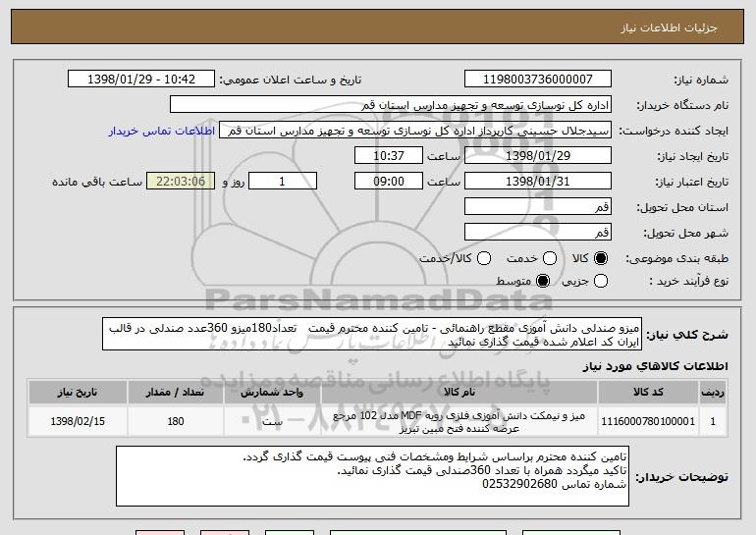Click the واحد شمارش column header
Screen dimensions: 756x535
(x=272, y=393)
